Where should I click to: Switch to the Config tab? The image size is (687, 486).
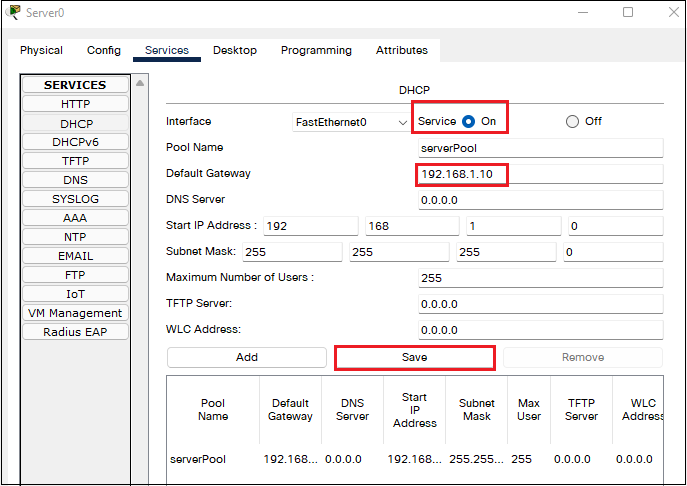click(104, 50)
